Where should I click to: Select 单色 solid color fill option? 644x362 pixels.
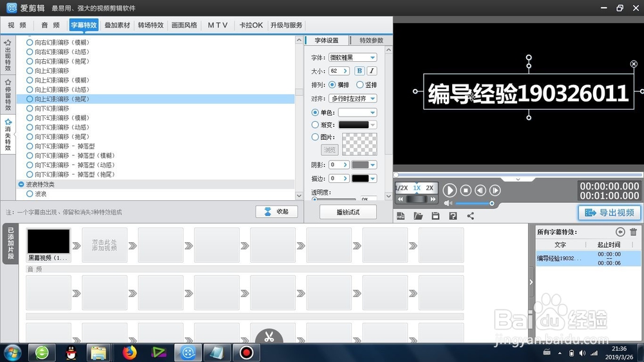[x=315, y=112]
